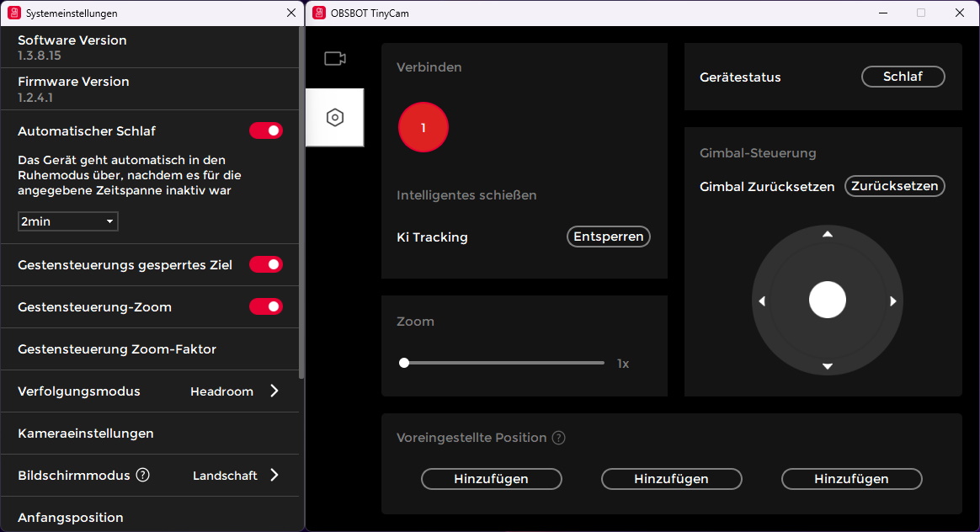The width and height of the screenshot is (980, 532).
Task: Select the settings gear icon in sidebar
Action: click(335, 118)
